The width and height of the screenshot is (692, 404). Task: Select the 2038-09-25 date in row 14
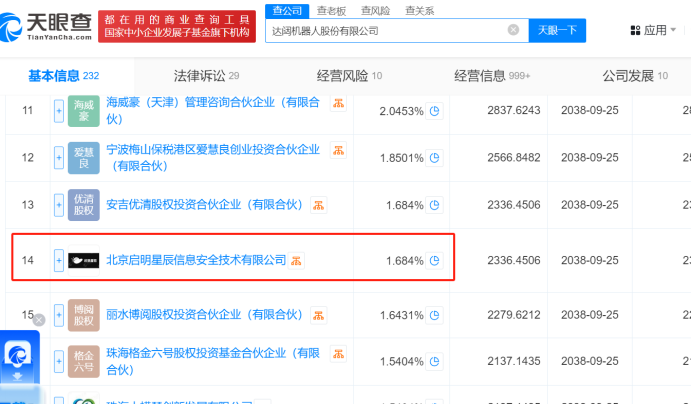(x=590, y=261)
